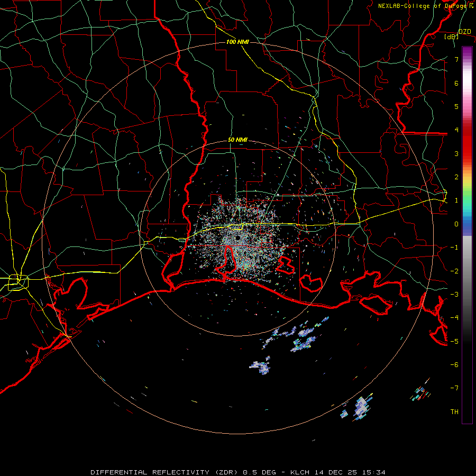The width and height of the screenshot is (476, 476).
Task: Click the -4 value on the scale
Action: [454, 317]
